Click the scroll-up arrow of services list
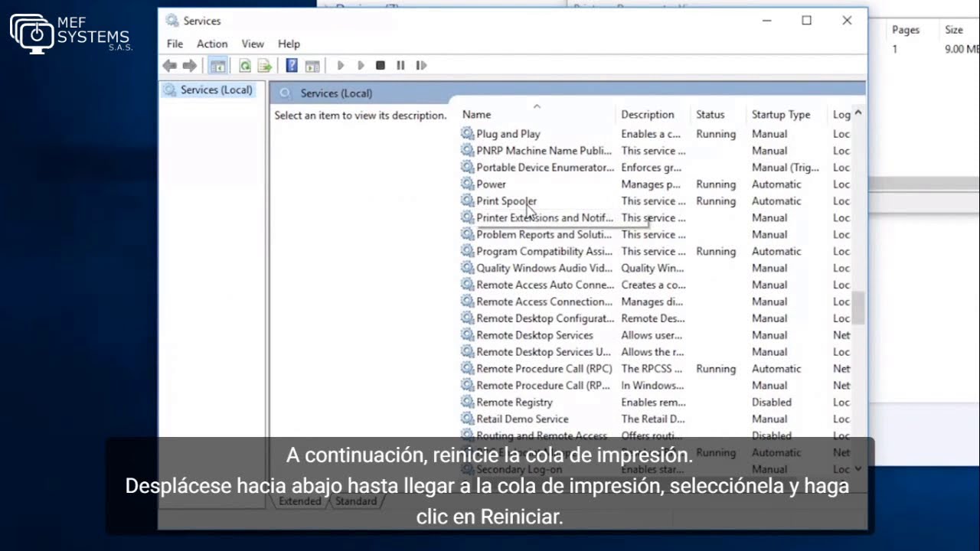This screenshot has height=551, width=980. tap(858, 113)
